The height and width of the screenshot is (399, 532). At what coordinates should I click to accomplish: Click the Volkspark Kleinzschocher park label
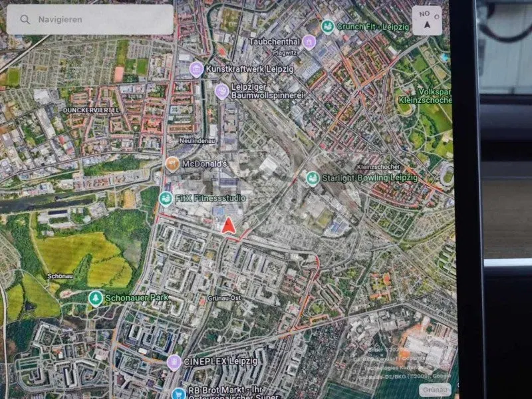click(426, 96)
